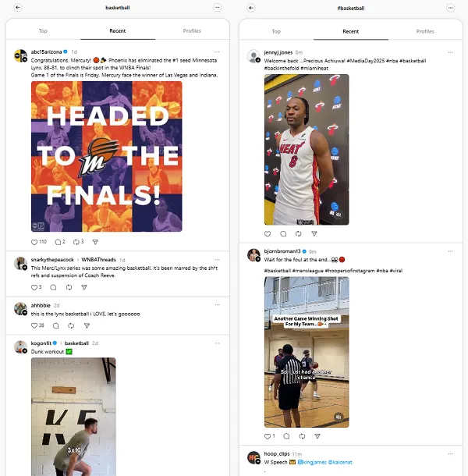Toggle sound on the game winning shot video
The width and height of the screenshot is (468, 476).
339,417
